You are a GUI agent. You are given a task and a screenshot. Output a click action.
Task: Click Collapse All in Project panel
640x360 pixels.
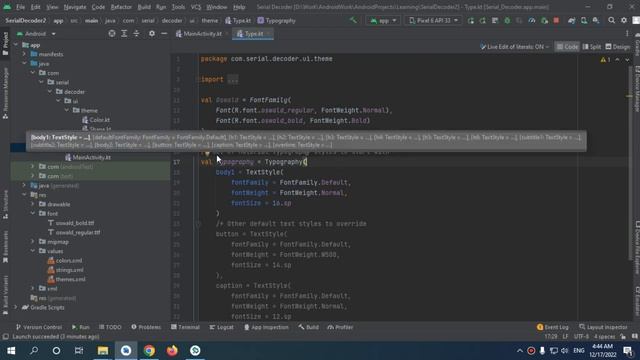click(x=136, y=34)
